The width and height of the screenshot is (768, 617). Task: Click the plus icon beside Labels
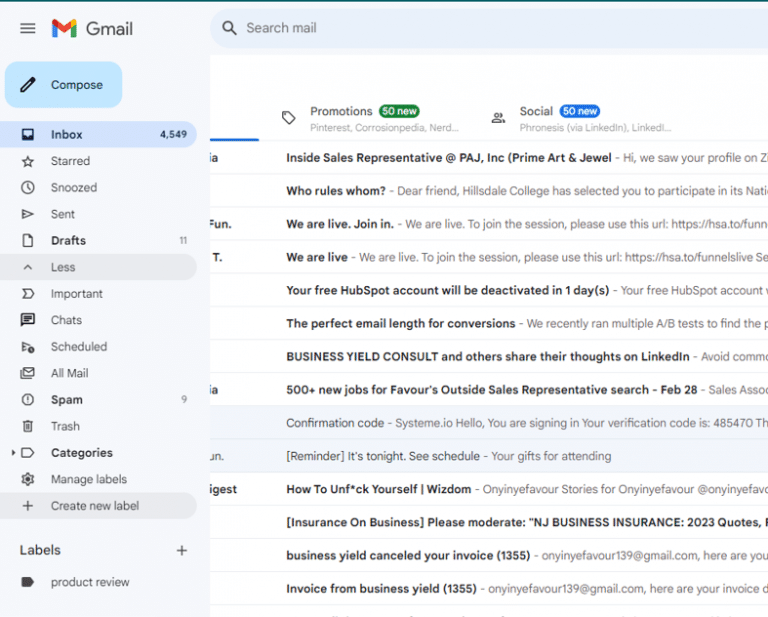pos(182,550)
